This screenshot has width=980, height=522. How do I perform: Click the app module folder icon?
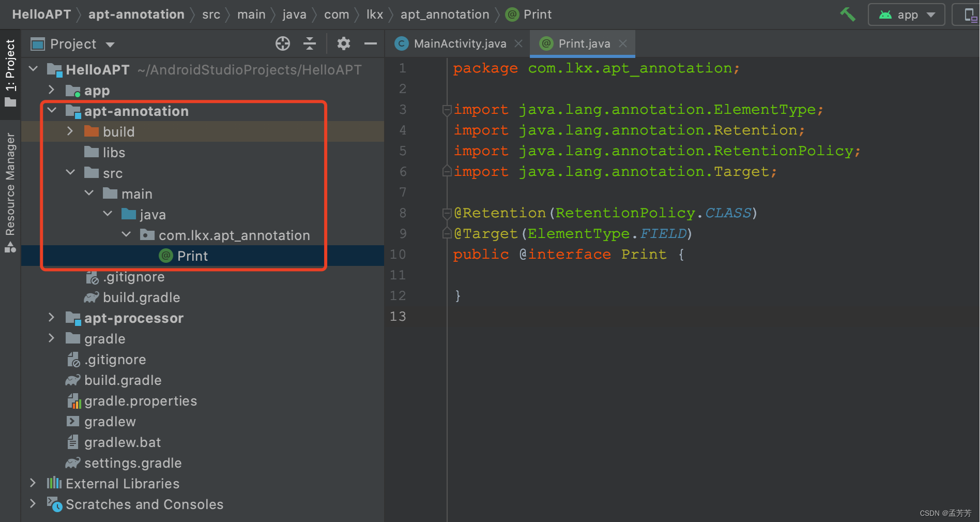click(73, 91)
